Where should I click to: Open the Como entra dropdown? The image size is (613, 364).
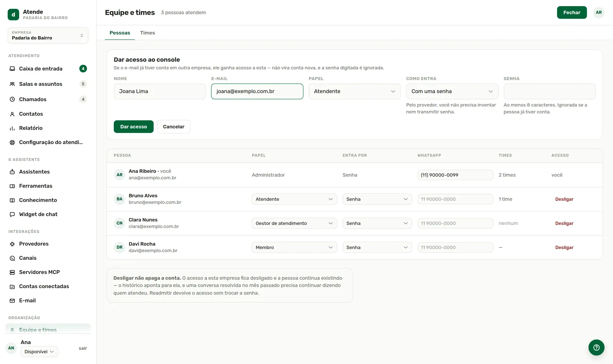tap(452, 91)
